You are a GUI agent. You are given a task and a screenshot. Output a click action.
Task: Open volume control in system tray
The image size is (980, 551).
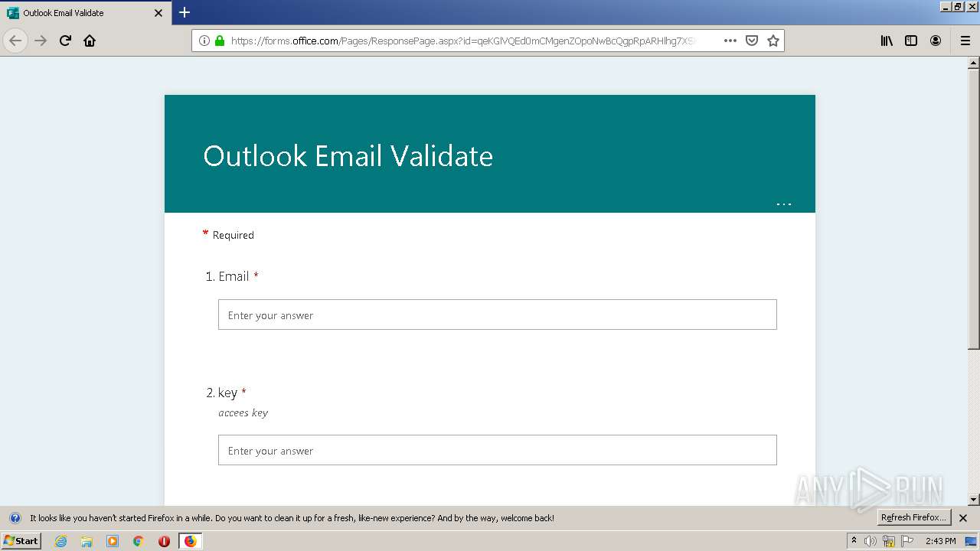(871, 541)
